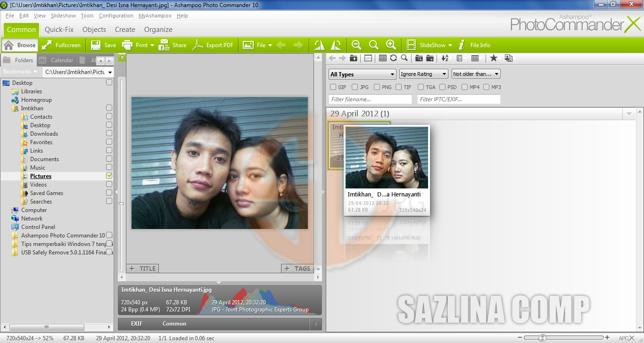Viewport: 644px width, 343px height.
Task: Tick the MP4 filter checkbox
Action: [x=464, y=87]
